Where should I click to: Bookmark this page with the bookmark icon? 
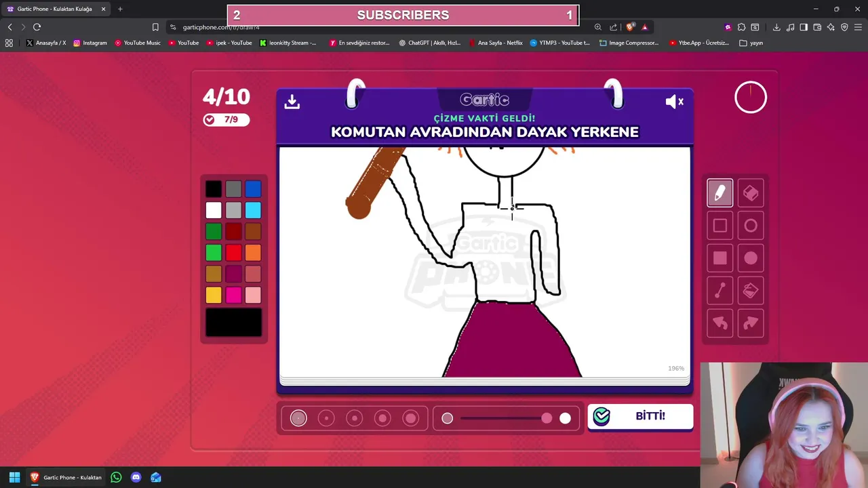(x=155, y=27)
